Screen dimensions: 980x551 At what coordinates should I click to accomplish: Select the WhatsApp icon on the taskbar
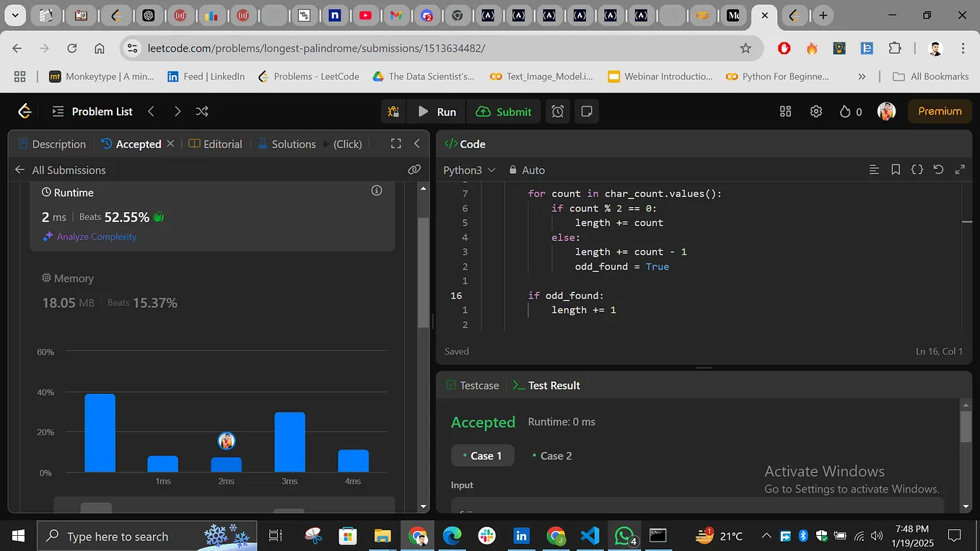click(x=624, y=536)
